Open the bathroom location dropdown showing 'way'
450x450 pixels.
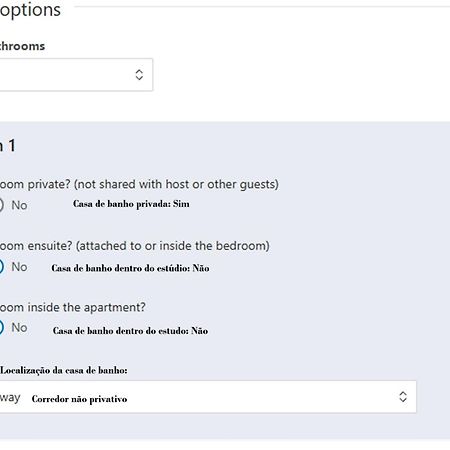[x=208, y=397]
